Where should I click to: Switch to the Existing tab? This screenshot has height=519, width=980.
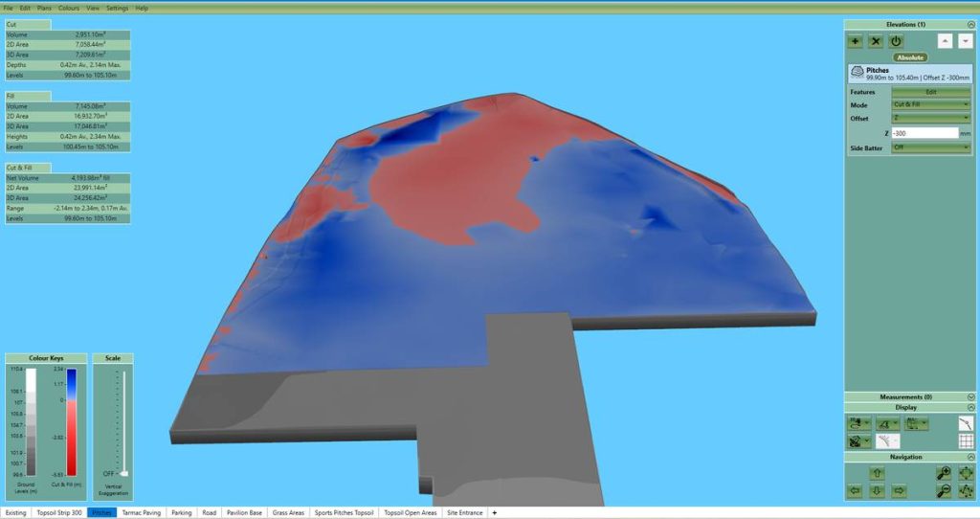(15, 512)
